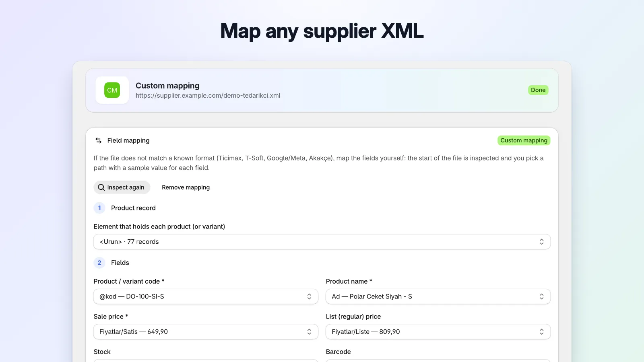Click chevron arrows on @kod field
This screenshot has height=362, width=644.
click(x=309, y=296)
